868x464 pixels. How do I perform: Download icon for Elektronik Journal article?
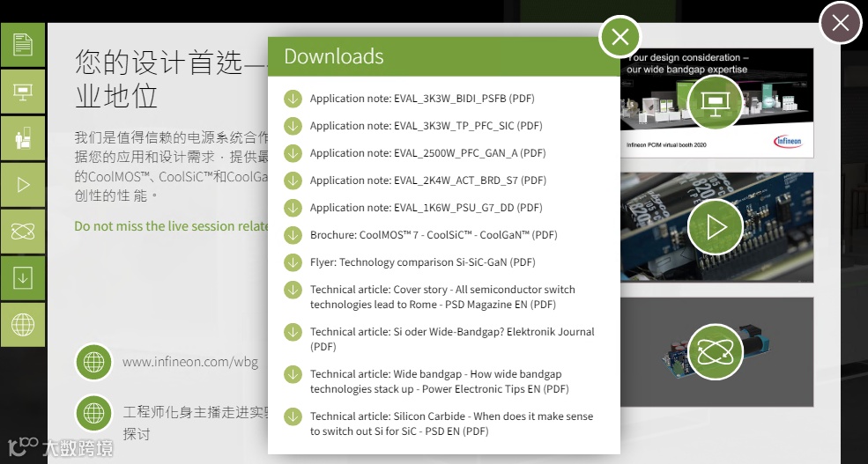[293, 332]
